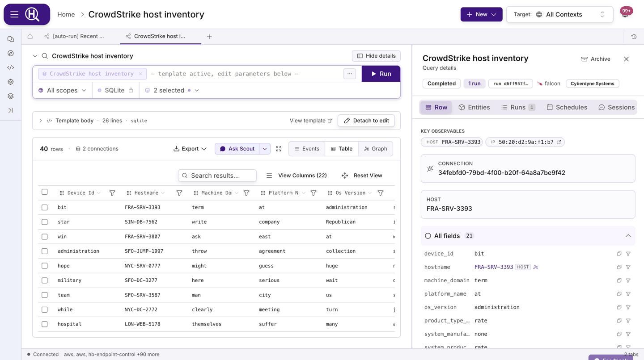Go to the home tab icon
This screenshot has height=360, width=644.
[x=30, y=36]
